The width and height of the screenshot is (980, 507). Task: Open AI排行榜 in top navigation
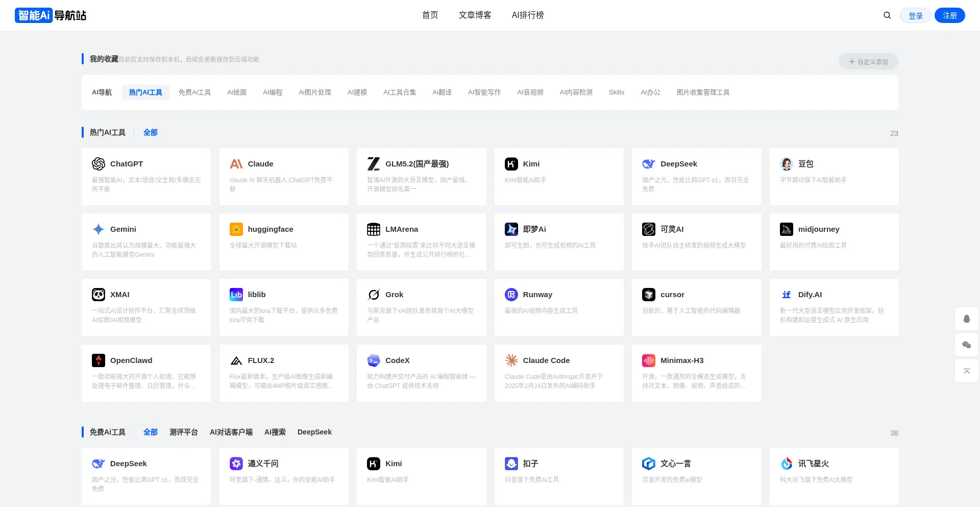pyautogui.click(x=528, y=15)
